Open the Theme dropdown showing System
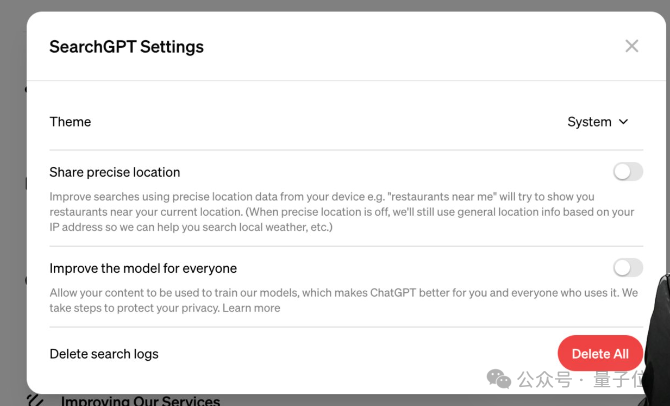Viewport: 670px width, 406px height. [x=598, y=122]
